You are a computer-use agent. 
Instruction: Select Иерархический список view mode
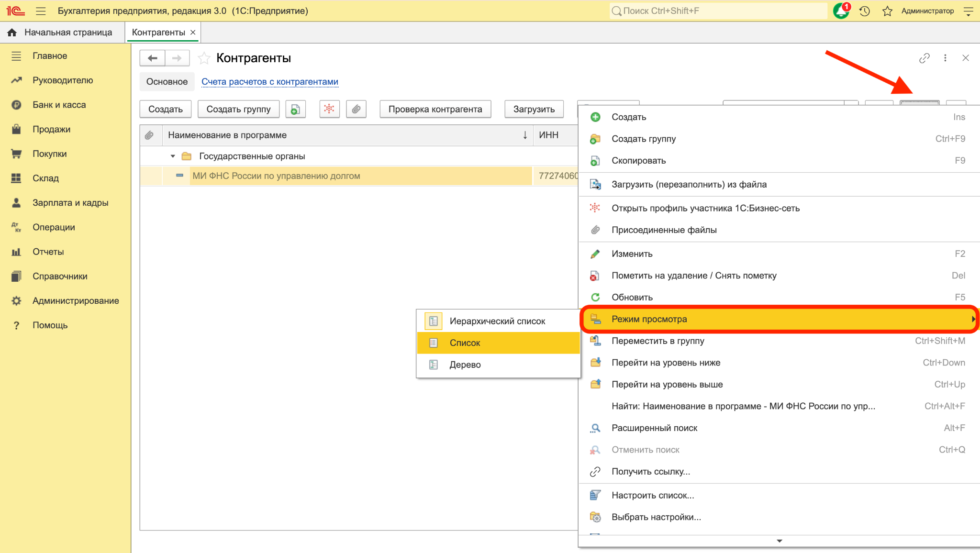pyautogui.click(x=498, y=321)
